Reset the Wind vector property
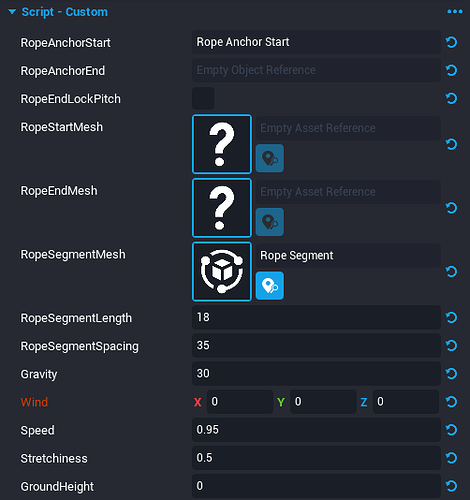 (451, 402)
